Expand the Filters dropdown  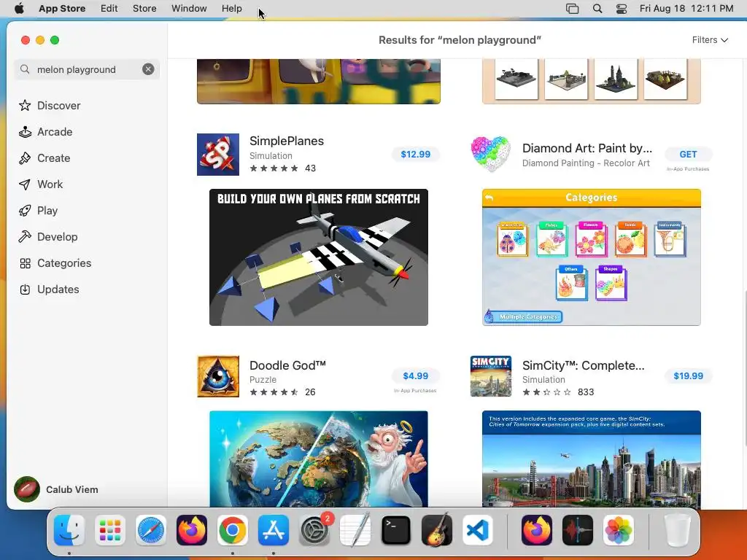click(x=710, y=40)
